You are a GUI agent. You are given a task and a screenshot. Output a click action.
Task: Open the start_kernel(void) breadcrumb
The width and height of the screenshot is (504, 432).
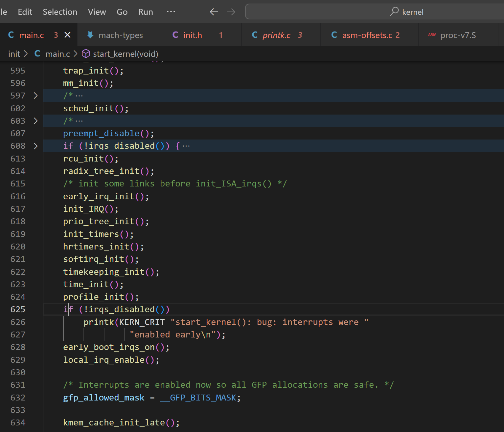point(126,54)
